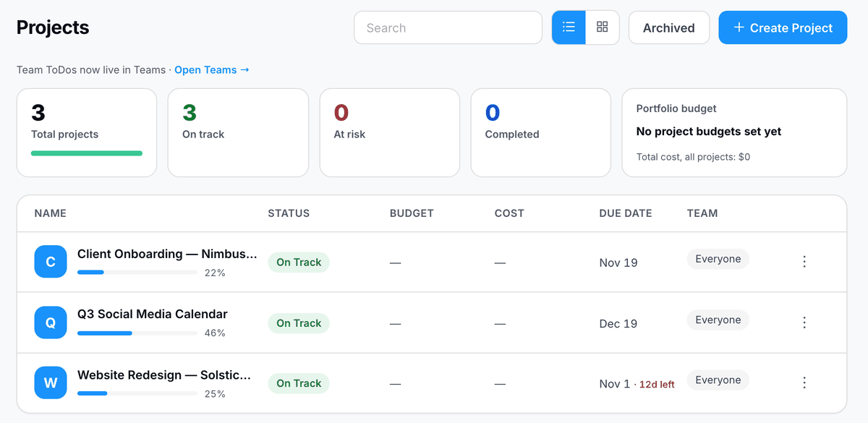Screen dimensions: 868x423
Task: Sort by BUDGET column header
Action: point(412,213)
